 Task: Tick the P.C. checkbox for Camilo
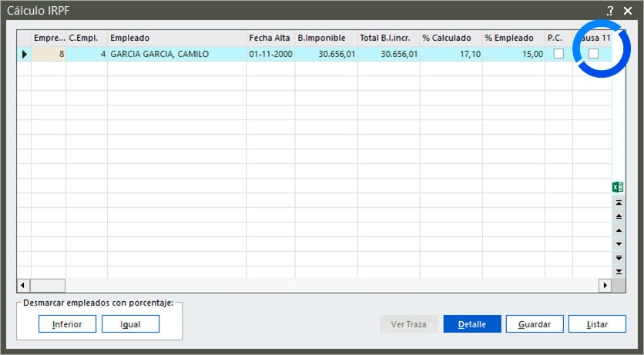point(558,54)
